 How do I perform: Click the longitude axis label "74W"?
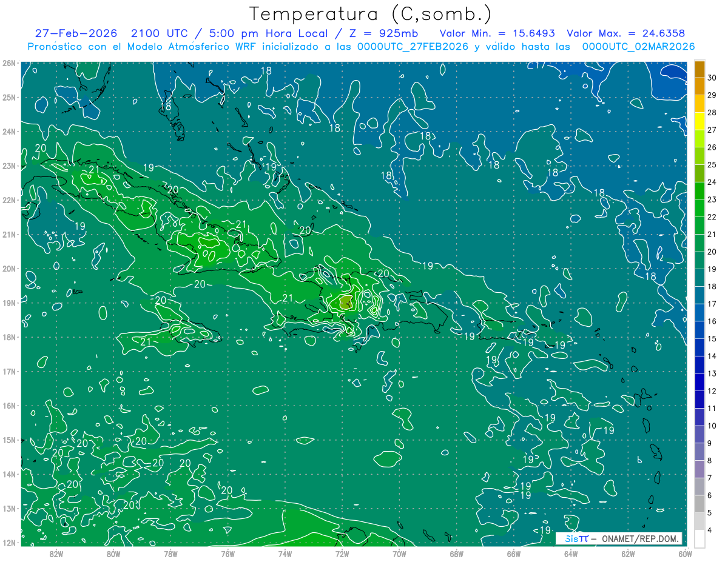click(285, 553)
